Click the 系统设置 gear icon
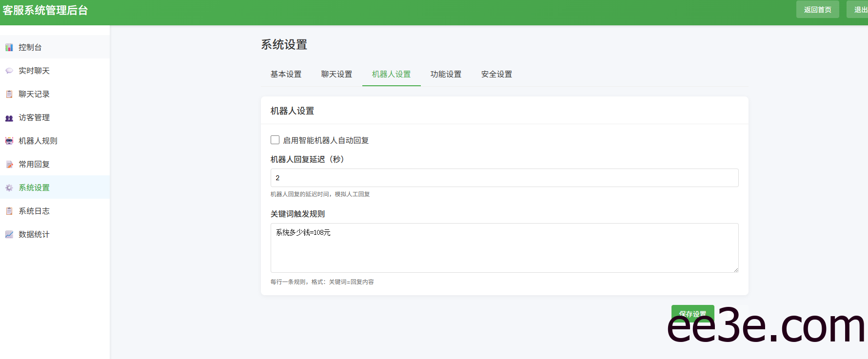This screenshot has width=868, height=359. point(9,188)
